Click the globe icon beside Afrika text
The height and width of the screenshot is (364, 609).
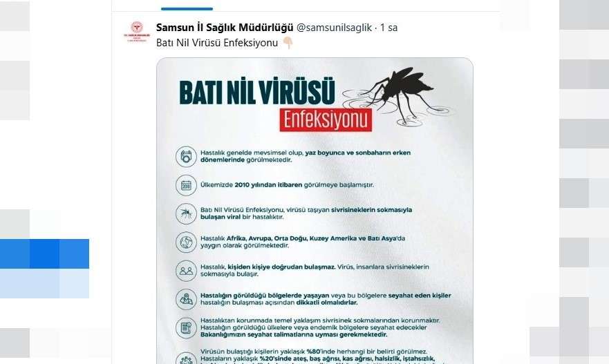[x=186, y=242]
